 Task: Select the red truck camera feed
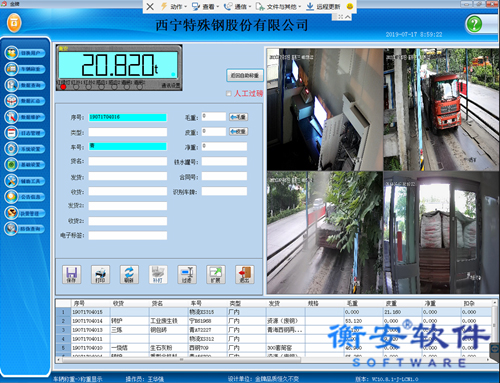coord(441,110)
